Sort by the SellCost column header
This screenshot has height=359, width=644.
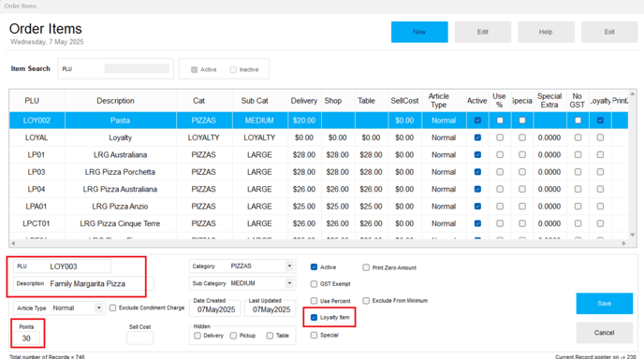[404, 101]
